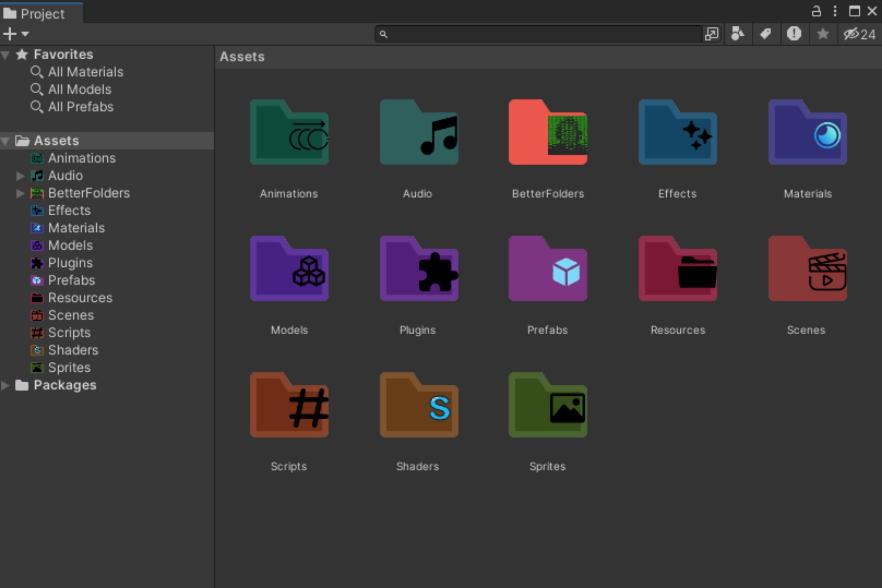Expand the Audio folder in sidebar

pyautogui.click(x=20, y=175)
